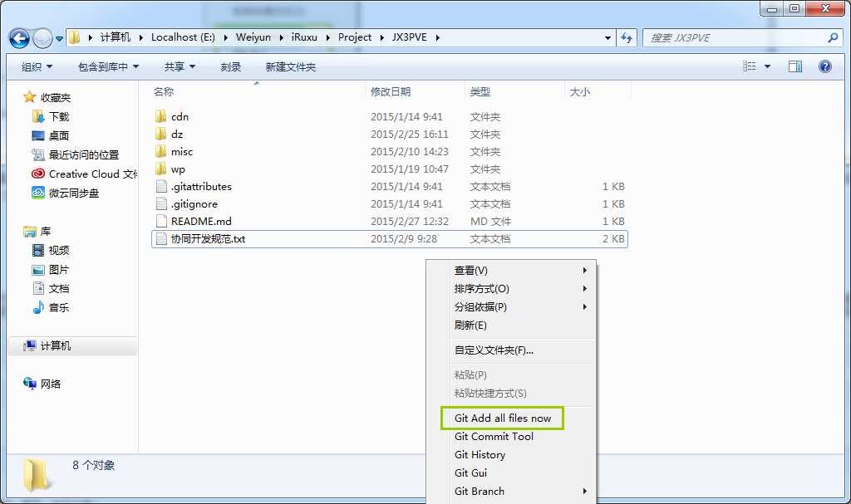The width and height of the screenshot is (851, 504).
Task: Click the Creative Cloud icon in sidebar
Action: [38, 174]
